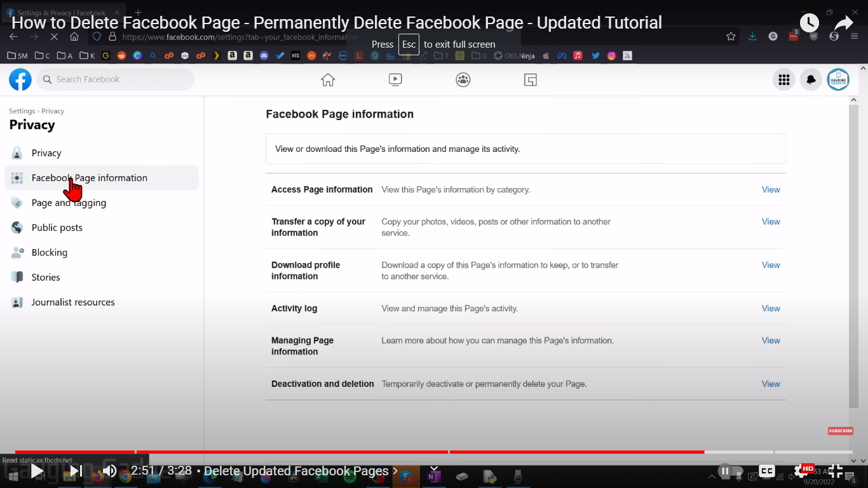This screenshot has height=488, width=868.
Task: Select the Facebook Home icon
Action: tap(327, 79)
